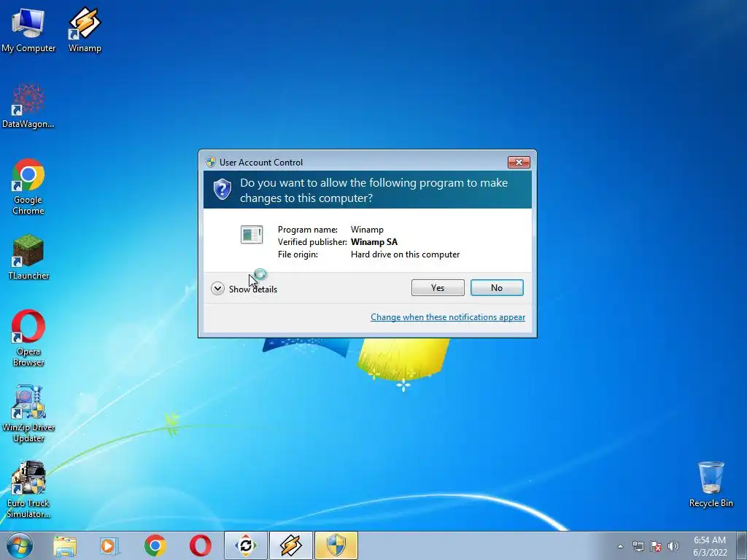The image size is (747, 560).
Task: Click the 'Program name:' label
Action: click(308, 230)
